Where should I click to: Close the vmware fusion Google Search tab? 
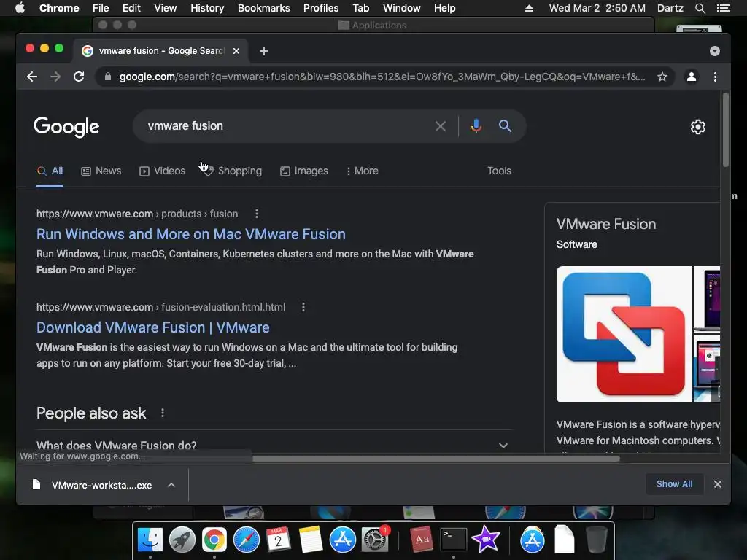[x=236, y=51]
